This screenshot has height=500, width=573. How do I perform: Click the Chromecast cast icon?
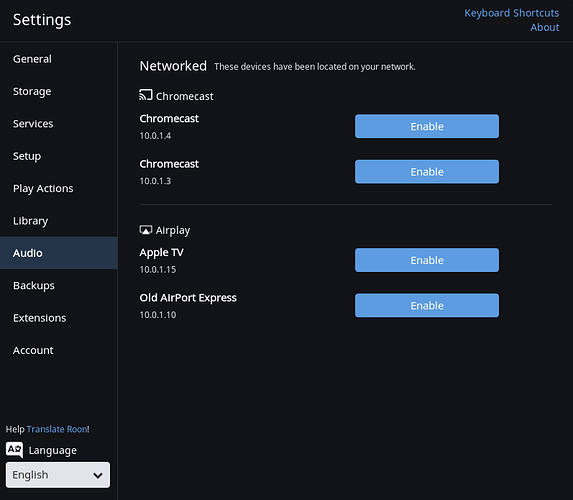click(145, 95)
